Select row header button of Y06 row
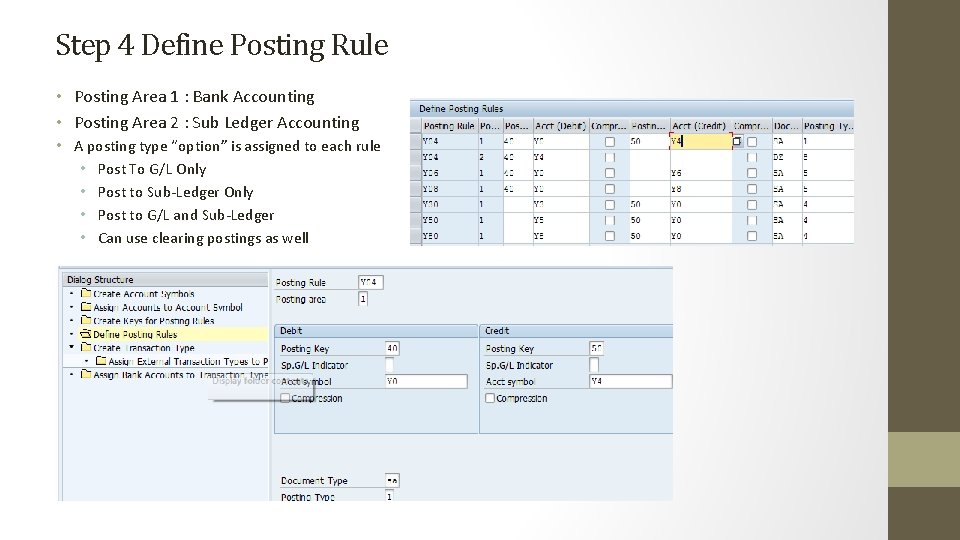Image resolution: width=960 pixels, height=540 pixels. click(416, 173)
